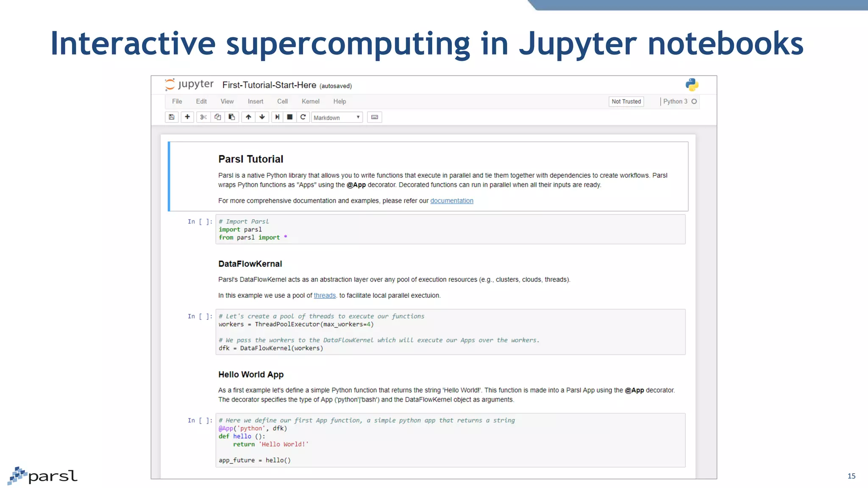Screen dimensions: 868x488
Task: Paste cells below icon
Action: 232,117
